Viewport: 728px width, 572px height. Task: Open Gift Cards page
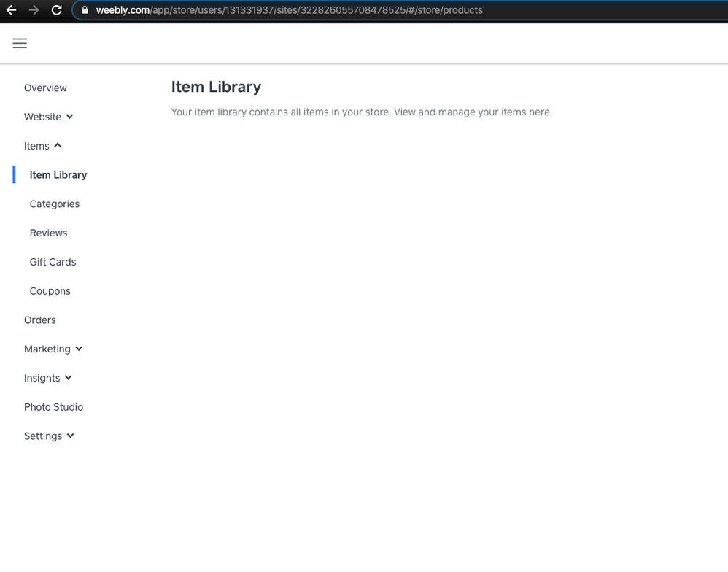tap(53, 262)
